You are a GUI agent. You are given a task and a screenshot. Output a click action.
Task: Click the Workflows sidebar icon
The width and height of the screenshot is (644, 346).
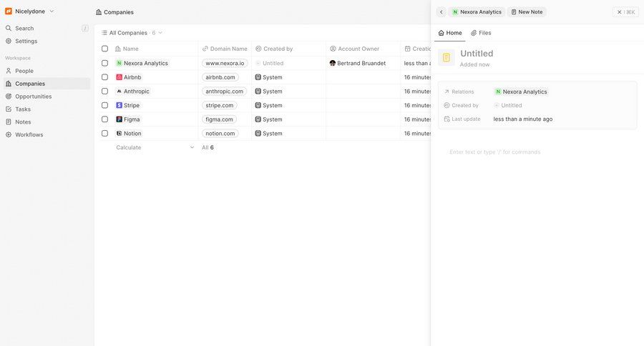click(x=8, y=134)
